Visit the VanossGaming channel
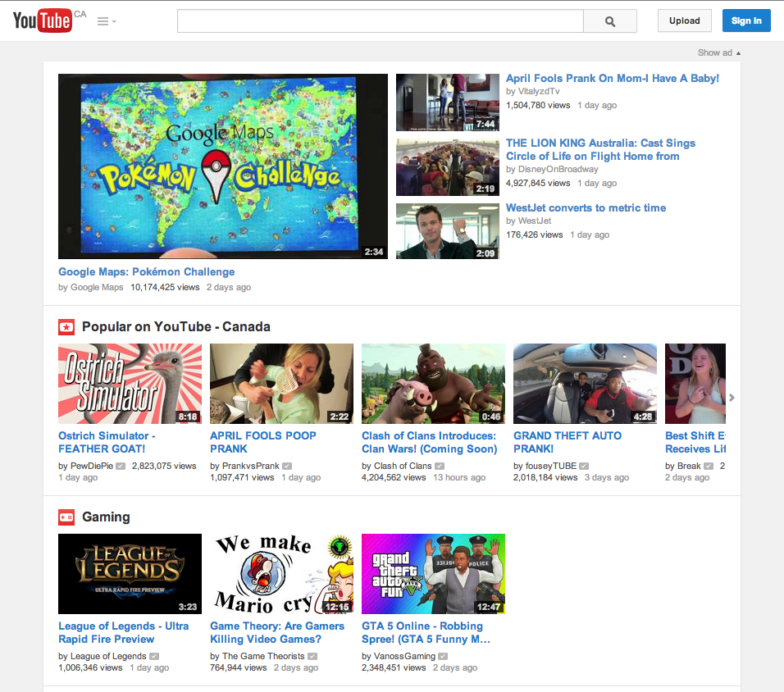784x692 pixels. coord(404,656)
